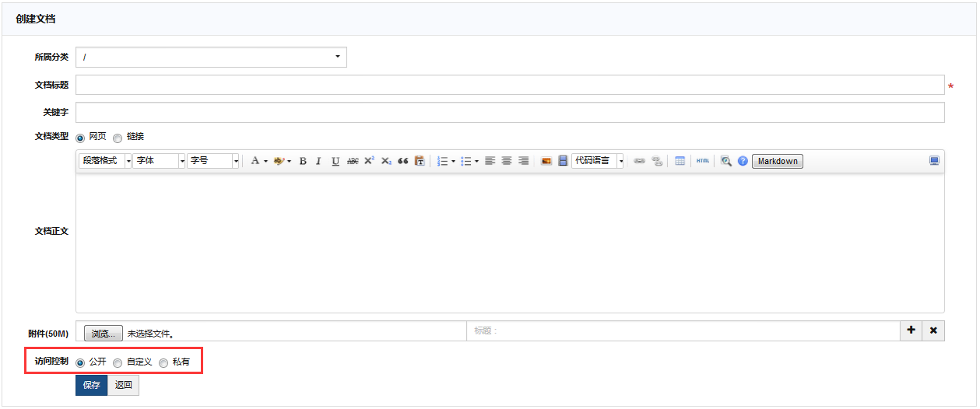Select 自定义 access control radio
The height and width of the screenshot is (409, 980).
click(118, 362)
